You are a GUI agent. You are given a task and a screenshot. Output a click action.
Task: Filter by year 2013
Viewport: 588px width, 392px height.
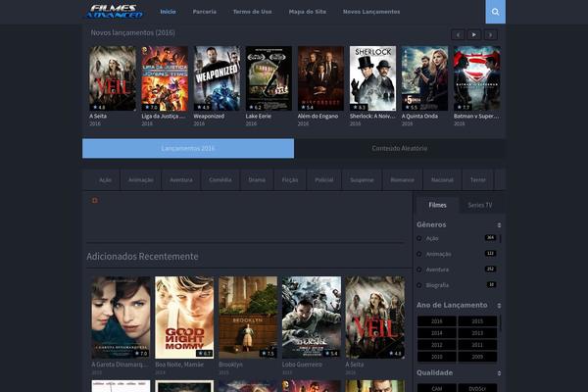(x=477, y=333)
